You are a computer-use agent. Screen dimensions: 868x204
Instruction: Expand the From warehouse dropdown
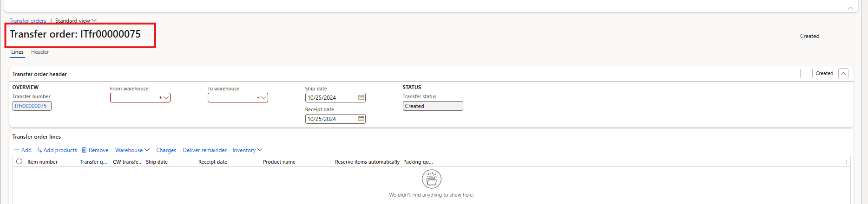[x=166, y=98]
